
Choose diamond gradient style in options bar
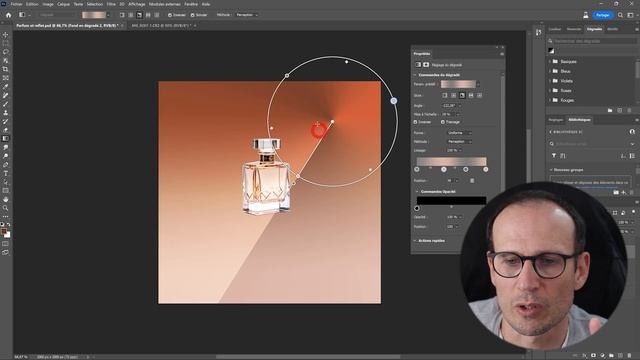[156, 15]
